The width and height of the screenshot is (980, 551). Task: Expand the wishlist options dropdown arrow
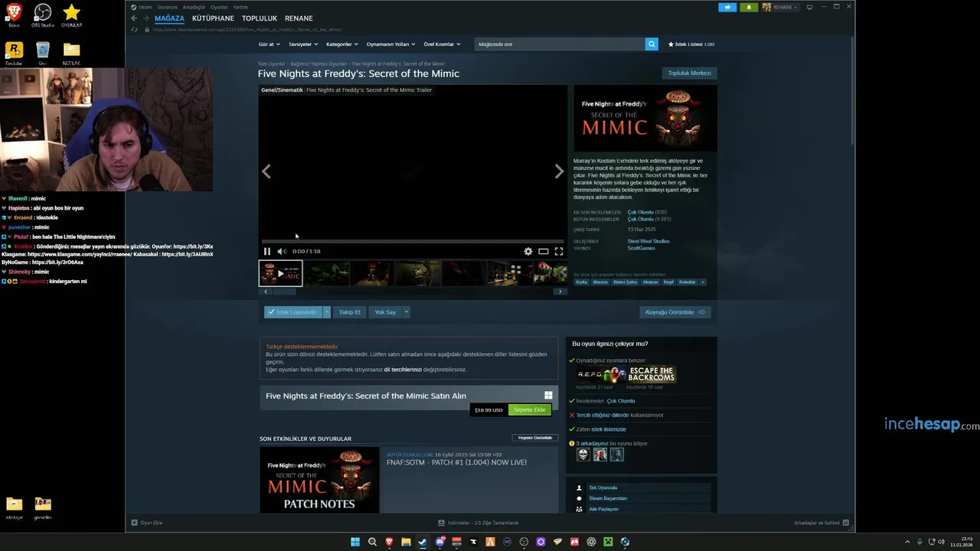[327, 312]
